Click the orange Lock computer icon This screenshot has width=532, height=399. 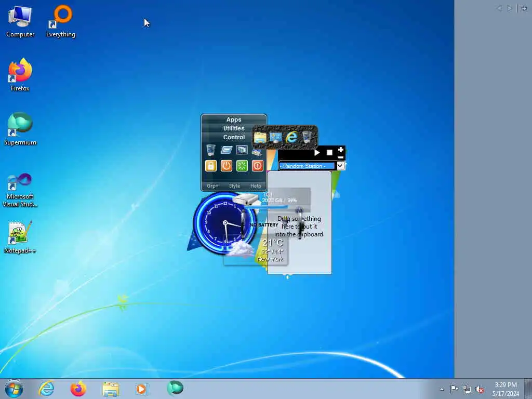click(211, 166)
